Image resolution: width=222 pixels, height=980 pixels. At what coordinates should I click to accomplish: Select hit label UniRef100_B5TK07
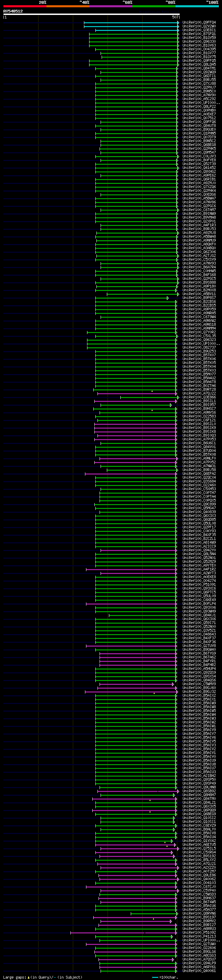coord(199,355)
